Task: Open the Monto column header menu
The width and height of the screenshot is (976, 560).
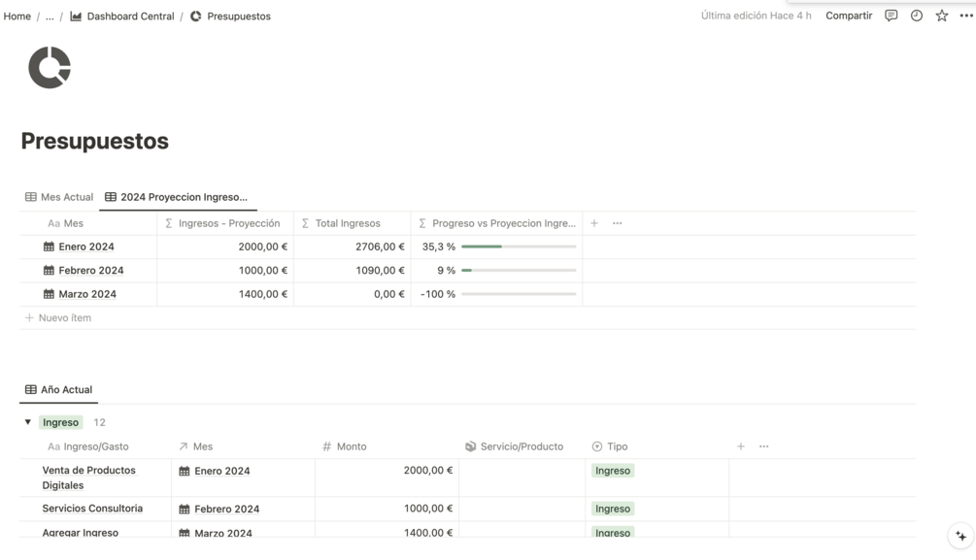Action: [x=351, y=446]
